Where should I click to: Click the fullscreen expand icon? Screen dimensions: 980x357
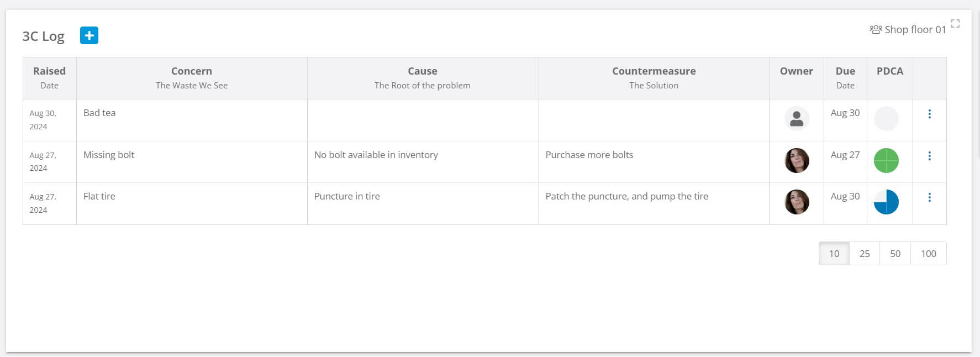(956, 24)
